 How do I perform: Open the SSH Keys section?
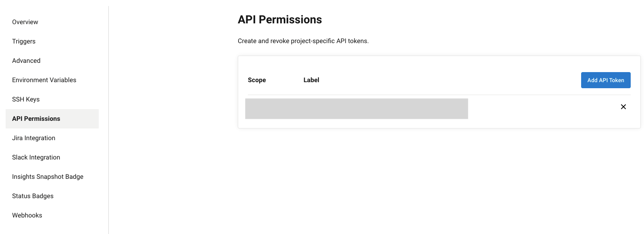(x=26, y=99)
